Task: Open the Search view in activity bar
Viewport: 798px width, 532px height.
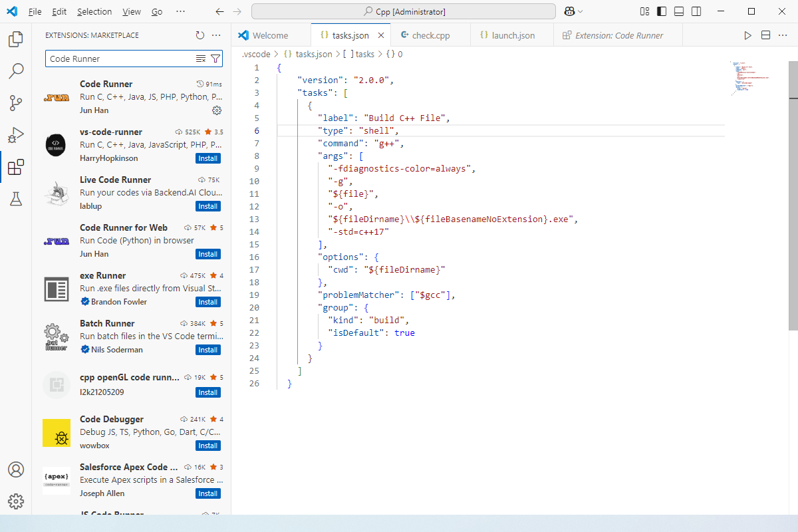Action: tap(16, 71)
